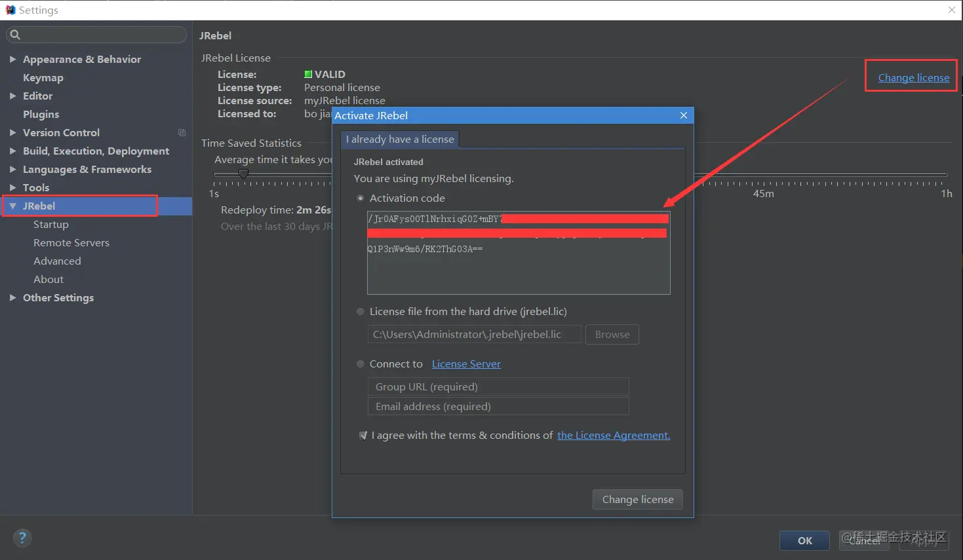The image size is (963, 560).
Task: Click the 'Personal license' type text
Action: (342, 87)
